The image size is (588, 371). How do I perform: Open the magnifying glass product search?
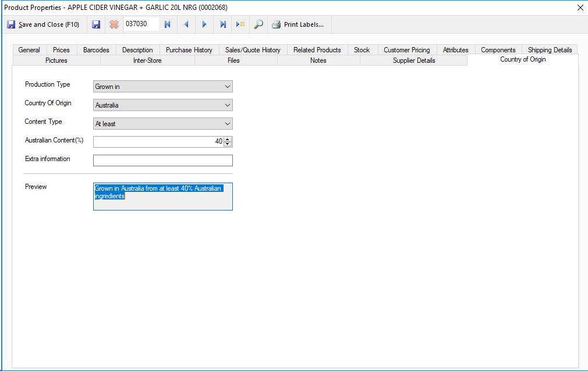point(258,25)
